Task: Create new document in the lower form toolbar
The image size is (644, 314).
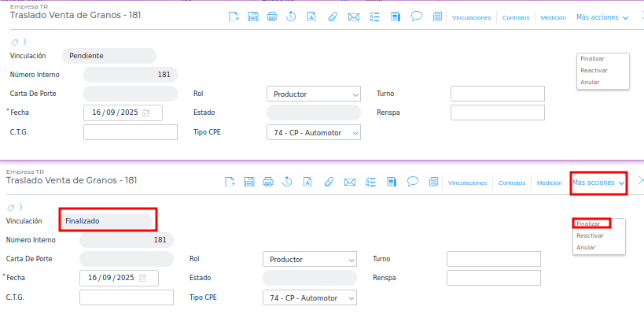Action: point(230,182)
